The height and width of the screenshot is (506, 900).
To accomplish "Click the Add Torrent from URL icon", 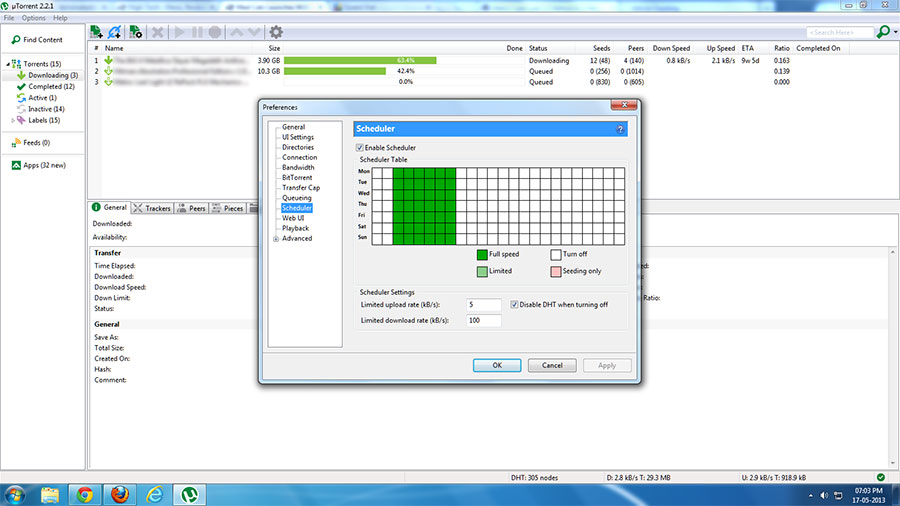I will click(115, 33).
